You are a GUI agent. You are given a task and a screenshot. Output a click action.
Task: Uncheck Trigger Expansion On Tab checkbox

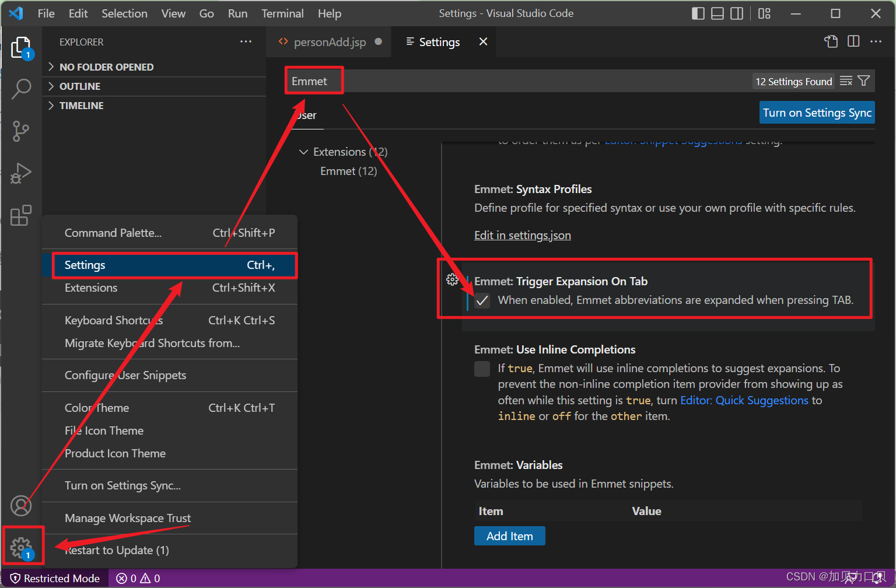(482, 300)
